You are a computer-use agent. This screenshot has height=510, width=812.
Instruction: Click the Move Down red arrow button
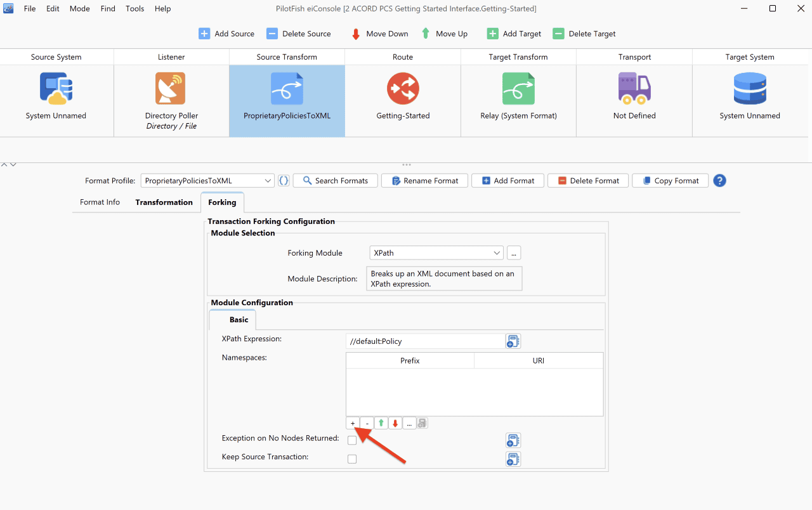379,34
